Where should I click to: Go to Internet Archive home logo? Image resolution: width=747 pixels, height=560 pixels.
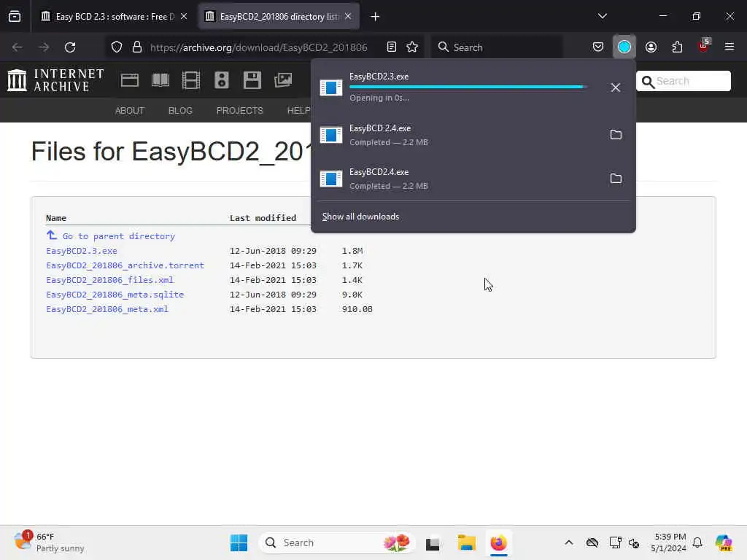55,80
